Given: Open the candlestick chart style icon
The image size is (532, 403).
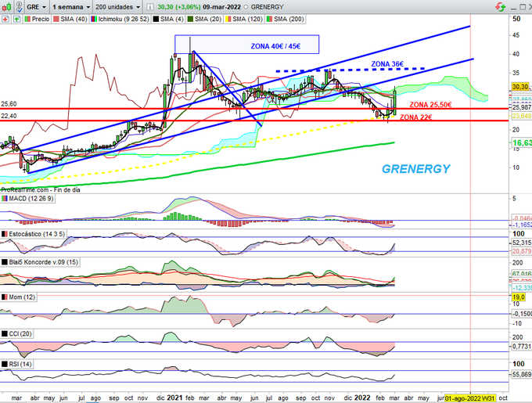Looking at the screenshot, I should point(7,6).
